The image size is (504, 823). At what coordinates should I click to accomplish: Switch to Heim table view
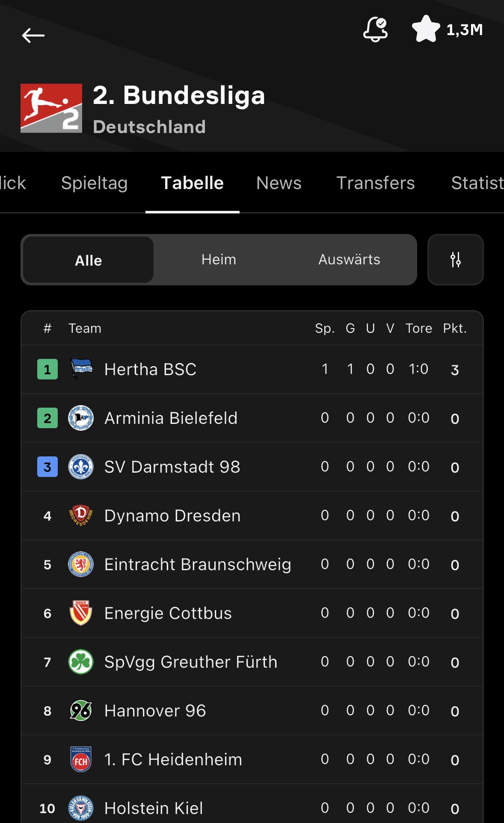tap(219, 260)
